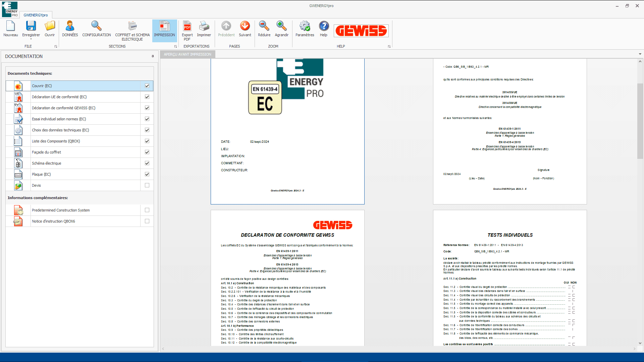Uncheck Choix des données techniques checkbox
This screenshot has height=362, width=644.
[147, 130]
